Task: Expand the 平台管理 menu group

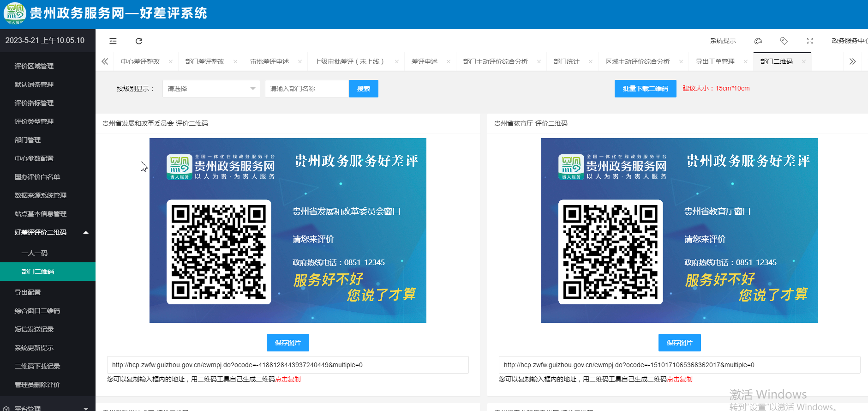Action: coord(48,408)
